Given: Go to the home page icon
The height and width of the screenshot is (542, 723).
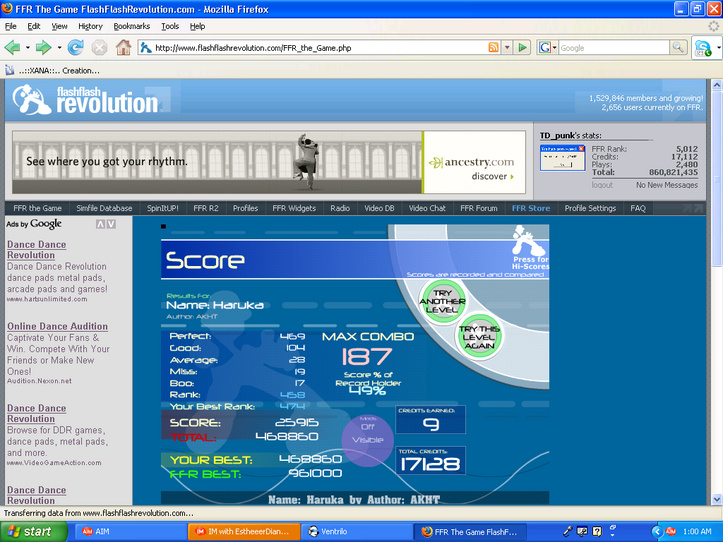Looking at the screenshot, I should click(123, 48).
